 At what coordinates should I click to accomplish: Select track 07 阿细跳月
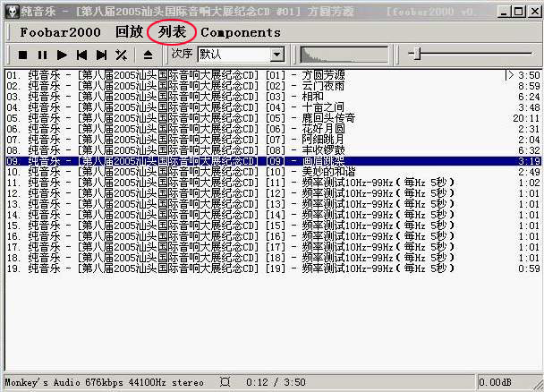pyautogui.click(x=273, y=140)
